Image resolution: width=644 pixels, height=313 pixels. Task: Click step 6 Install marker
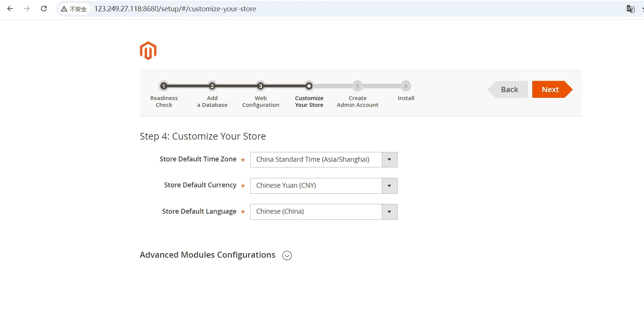tap(406, 86)
